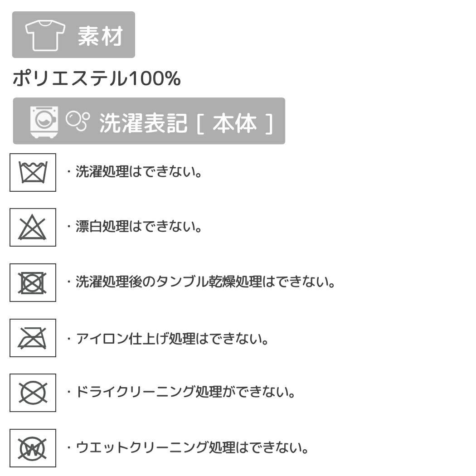Viewport: 476px width, 476px height.
Task: Click the text ウエットクリーニング処理はできない
Action: [192, 448]
